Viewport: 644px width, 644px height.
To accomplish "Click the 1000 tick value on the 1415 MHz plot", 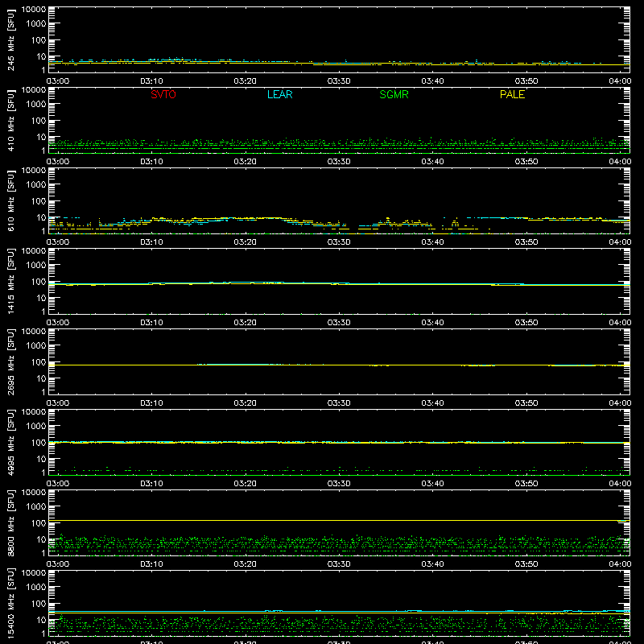I will (x=36, y=266).
